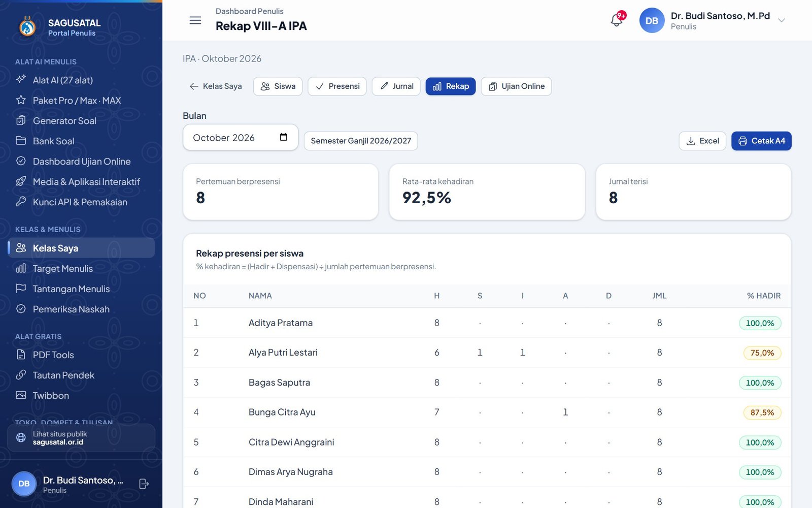
Task: Click Aditya Pratama row name
Action: 281,323
